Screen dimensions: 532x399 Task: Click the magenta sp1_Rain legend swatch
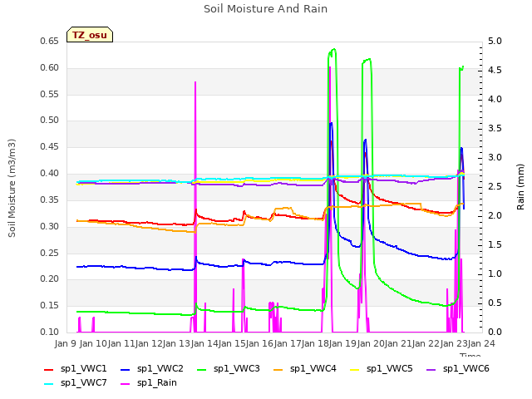click(126, 384)
